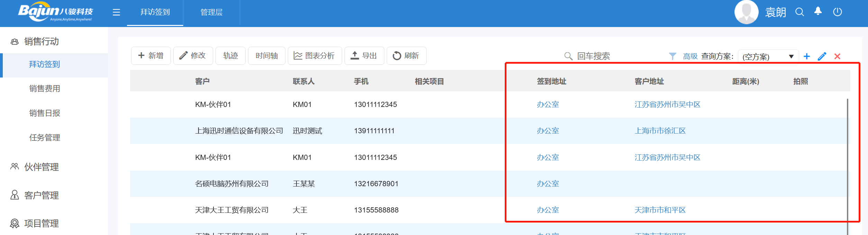Viewport: 868px width, 235px height.
Task: Click the 新增 button
Action: click(x=151, y=56)
